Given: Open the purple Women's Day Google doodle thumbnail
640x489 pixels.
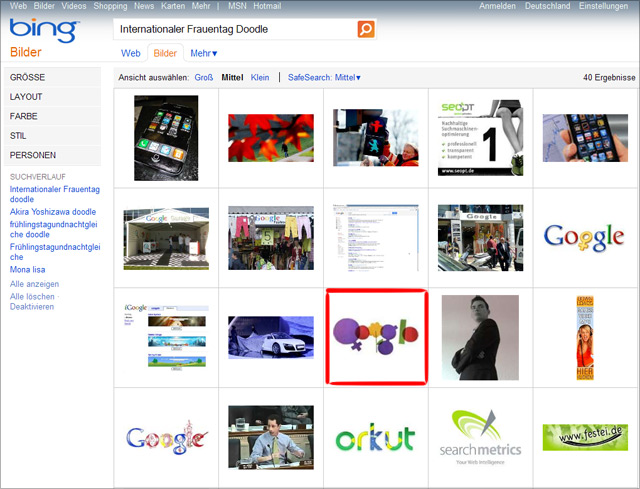Looking at the screenshot, I should (376, 336).
